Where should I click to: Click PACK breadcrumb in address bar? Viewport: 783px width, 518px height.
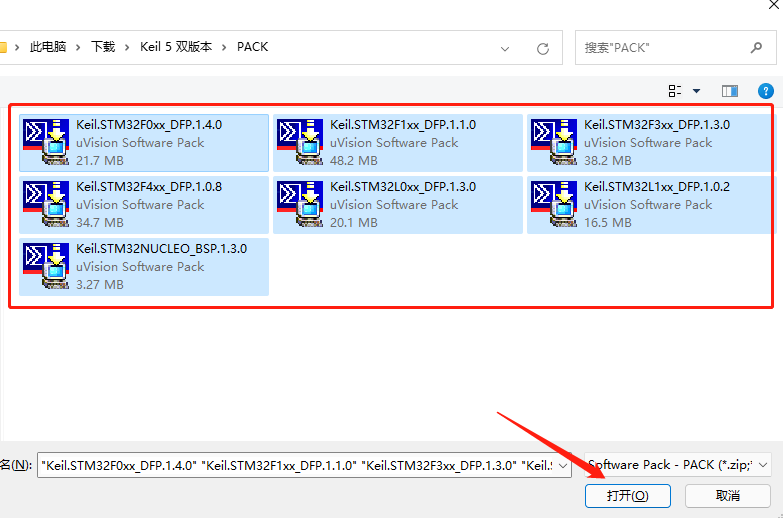(252, 47)
